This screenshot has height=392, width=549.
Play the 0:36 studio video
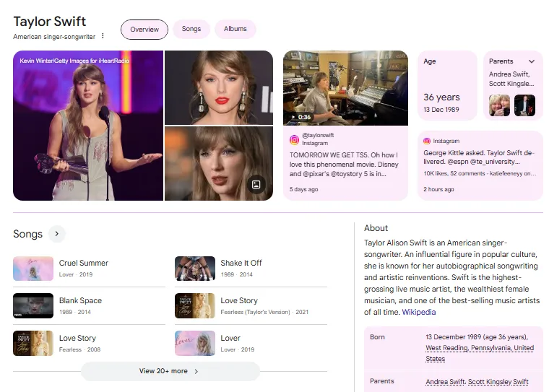click(345, 88)
